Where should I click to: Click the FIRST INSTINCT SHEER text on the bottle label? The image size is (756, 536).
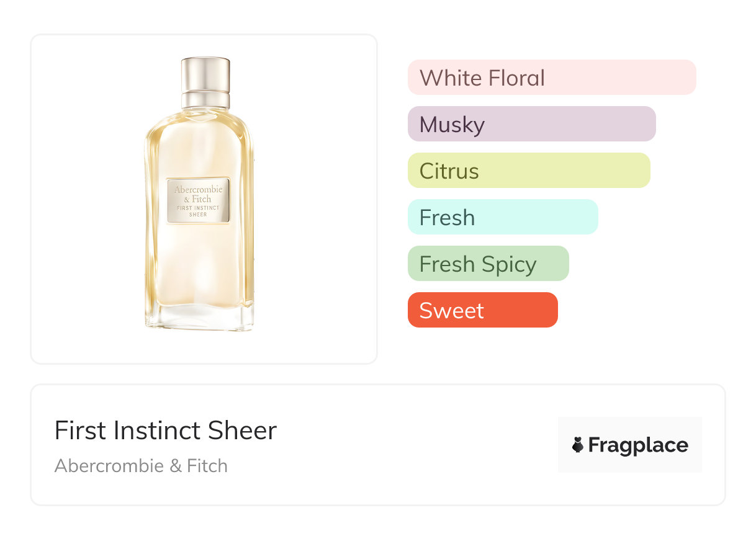click(198, 211)
